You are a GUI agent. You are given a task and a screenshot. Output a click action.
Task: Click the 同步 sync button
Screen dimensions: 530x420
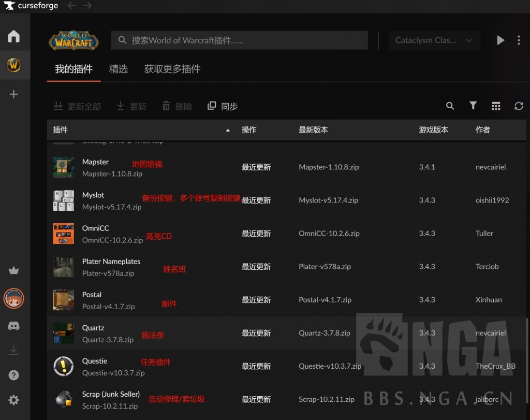point(222,106)
